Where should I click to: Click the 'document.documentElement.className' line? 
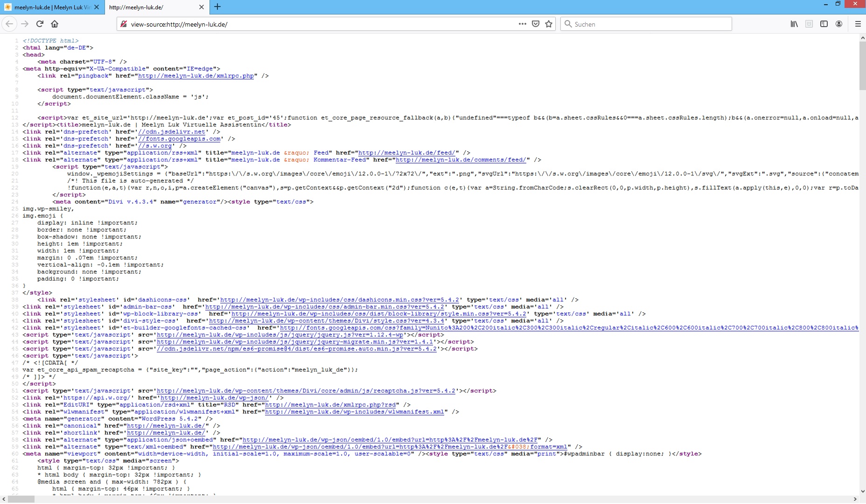(x=131, y=97)
